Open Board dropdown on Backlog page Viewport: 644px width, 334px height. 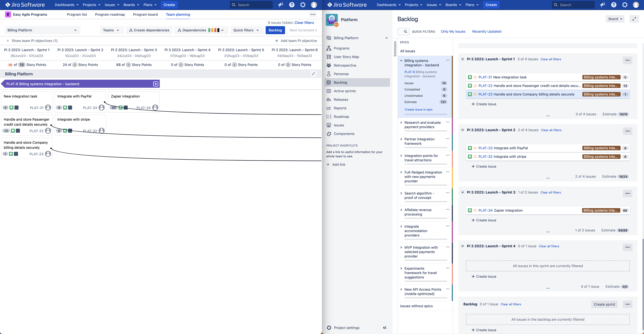click(615, 19)
